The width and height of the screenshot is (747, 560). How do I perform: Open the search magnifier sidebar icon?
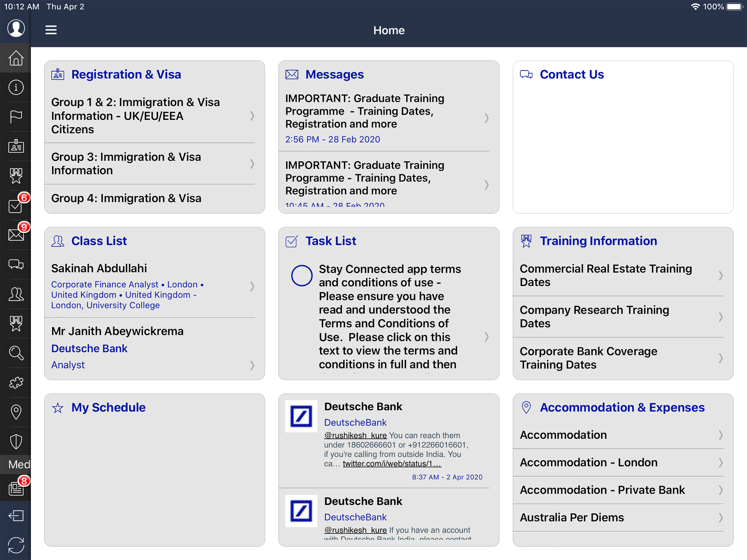[16, 353]
